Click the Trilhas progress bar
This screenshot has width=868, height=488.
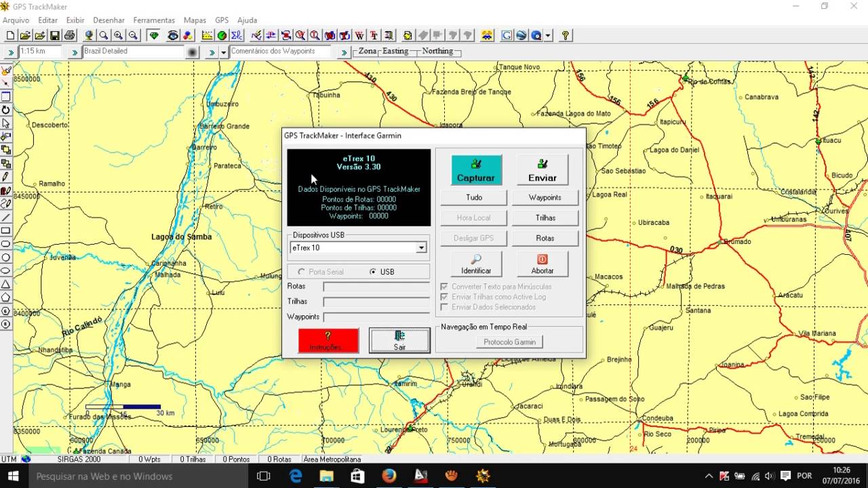[376, 302]
